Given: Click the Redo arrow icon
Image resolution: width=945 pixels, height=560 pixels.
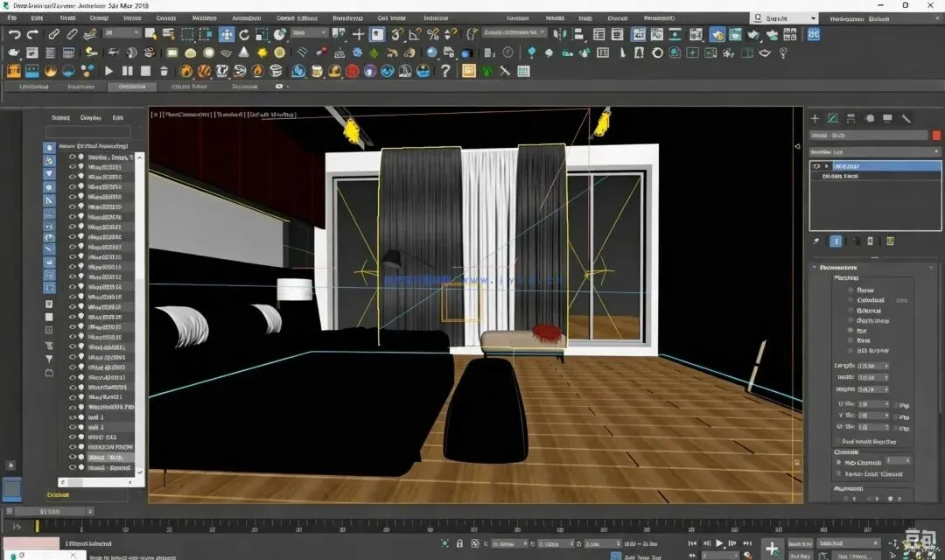Looking at the screenshot, I should click(32, 34).
